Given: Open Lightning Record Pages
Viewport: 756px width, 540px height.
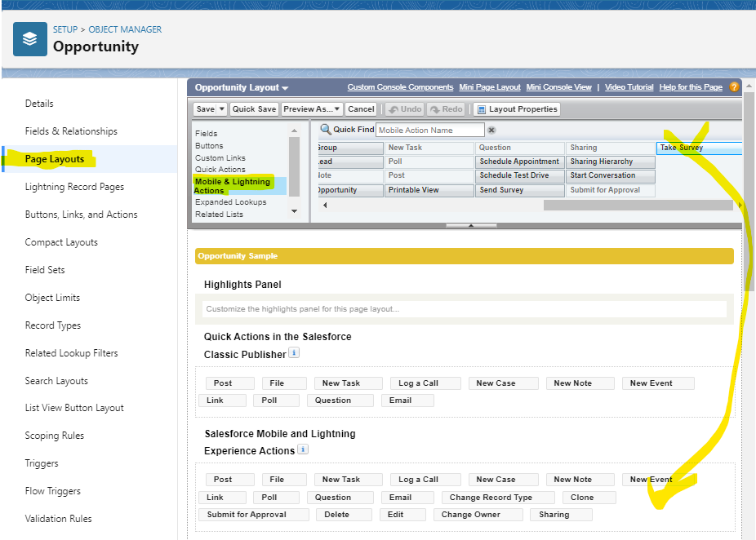Looking at the screenshot, I should click(74, 187).
